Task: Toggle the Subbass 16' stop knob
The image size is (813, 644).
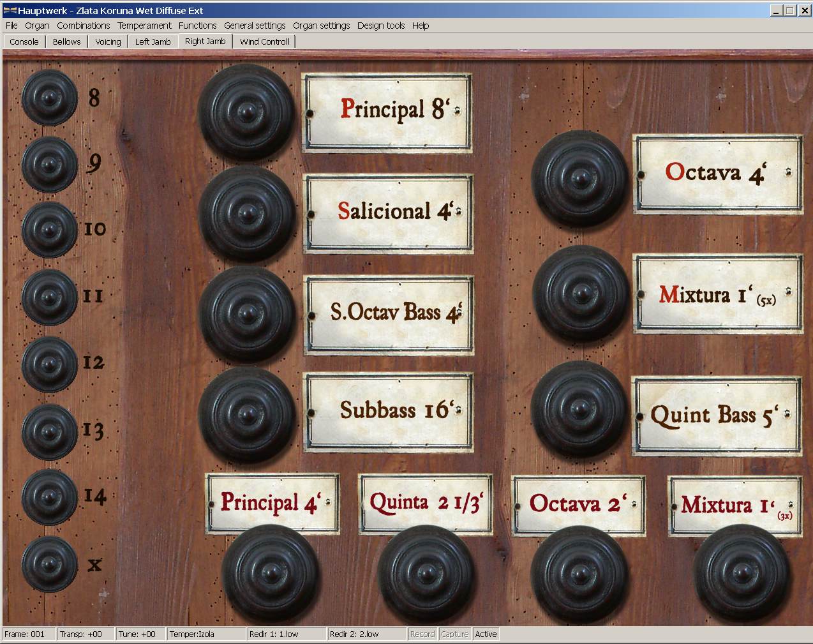Action: 246,415
